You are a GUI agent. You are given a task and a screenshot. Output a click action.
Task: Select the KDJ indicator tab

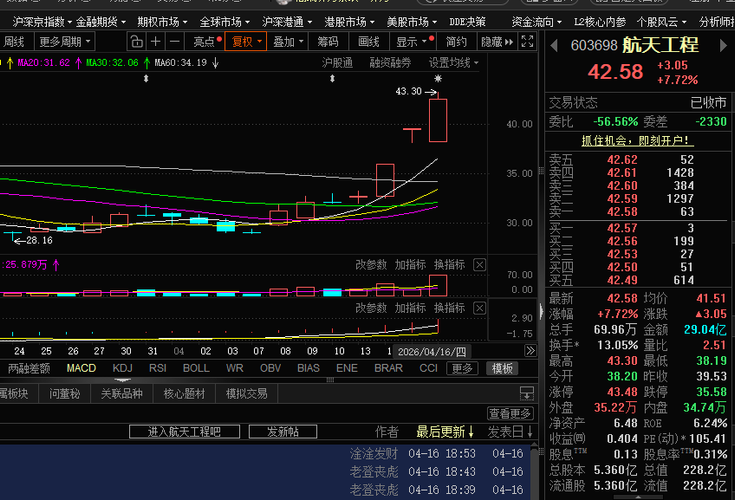122,368
